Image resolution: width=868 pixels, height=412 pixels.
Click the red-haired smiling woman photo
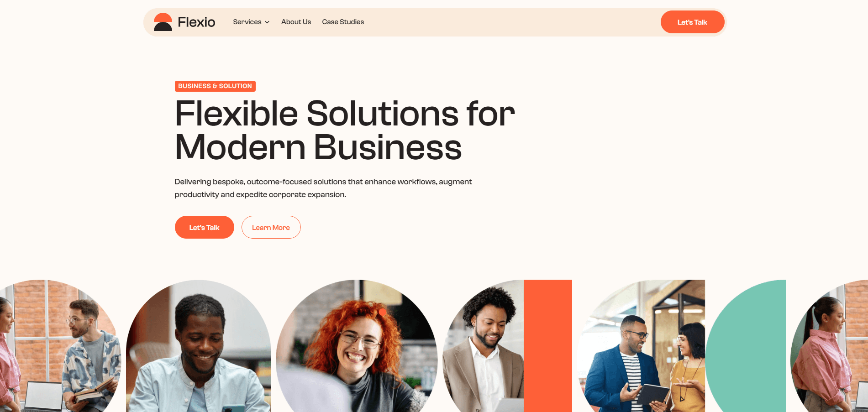tap(357, 346)
